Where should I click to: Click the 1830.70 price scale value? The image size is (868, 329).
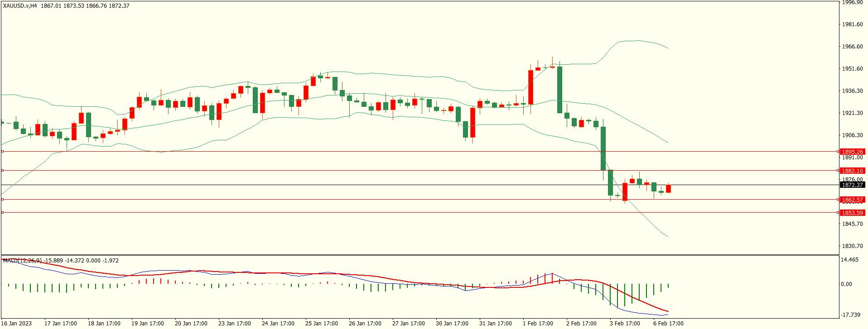point(852,246)
